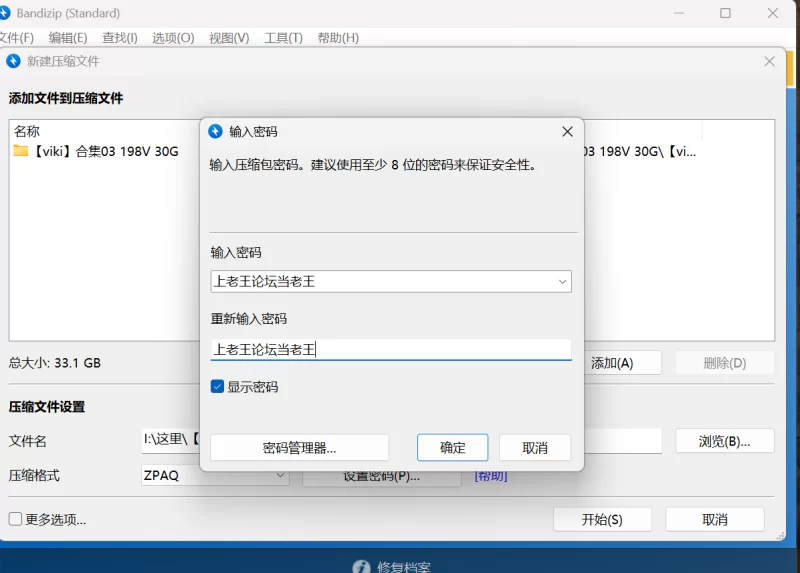Open the 选项(O) menu
The width and height of the screenshot is (800, 573).
coord(173,38)
